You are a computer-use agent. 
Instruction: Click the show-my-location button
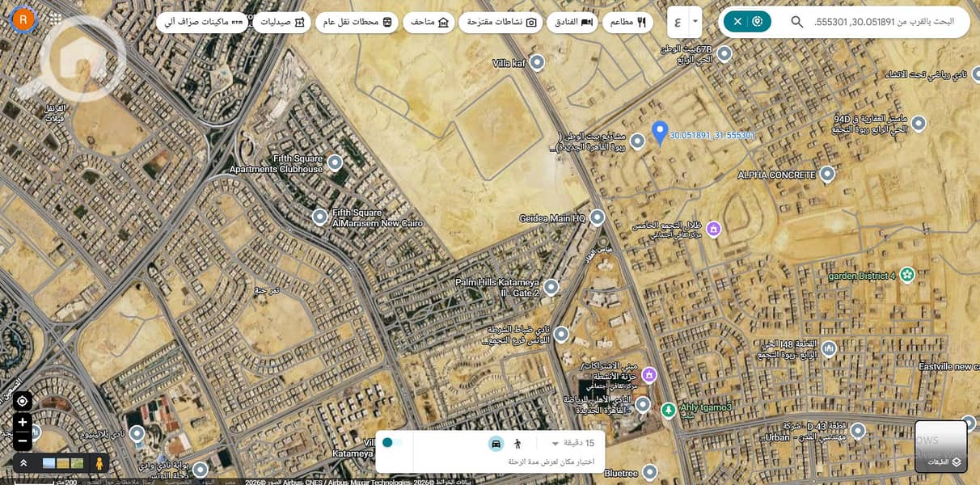(x=23, y=401)
